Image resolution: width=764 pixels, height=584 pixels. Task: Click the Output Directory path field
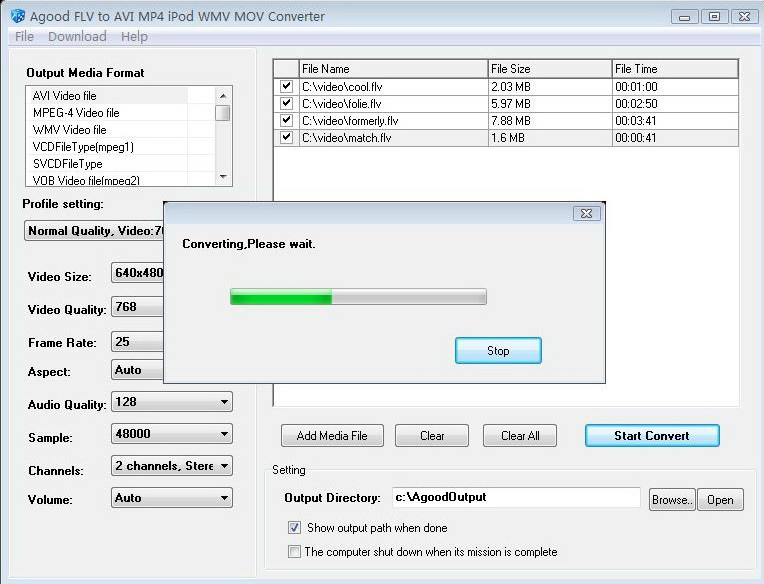[516, 497]
